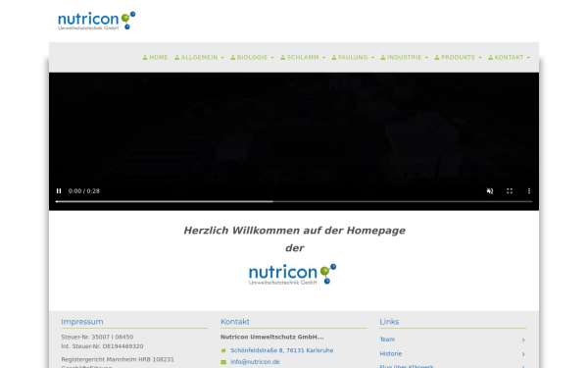The height and width of the screenshot is (368, 588).
Task: Open the SCHLAMM menu
Action: pos(303,58)
